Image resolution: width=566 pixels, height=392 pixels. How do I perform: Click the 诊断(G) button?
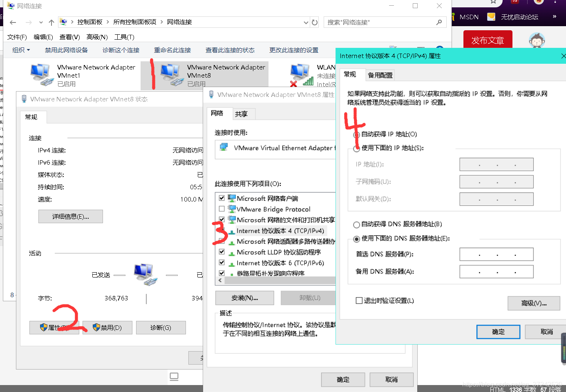[x=161, y=328]
